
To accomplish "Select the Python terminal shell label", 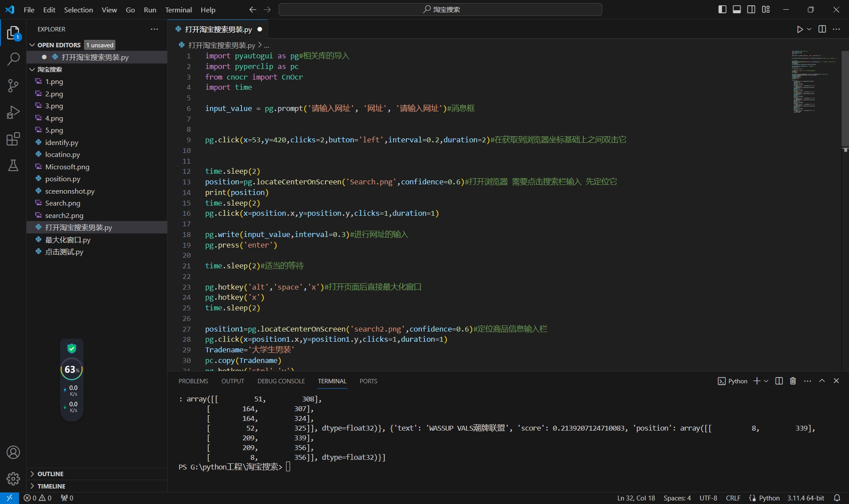I will click(x=733, y=381).
